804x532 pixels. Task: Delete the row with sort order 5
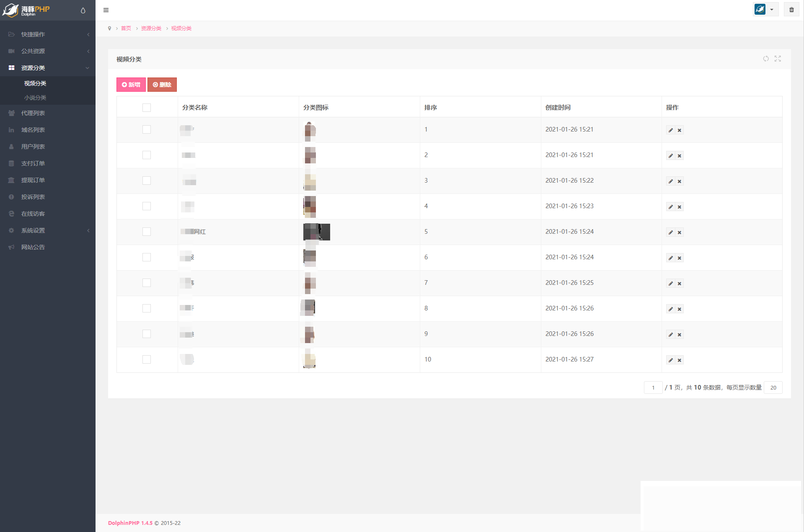click(x=680, y=232)
